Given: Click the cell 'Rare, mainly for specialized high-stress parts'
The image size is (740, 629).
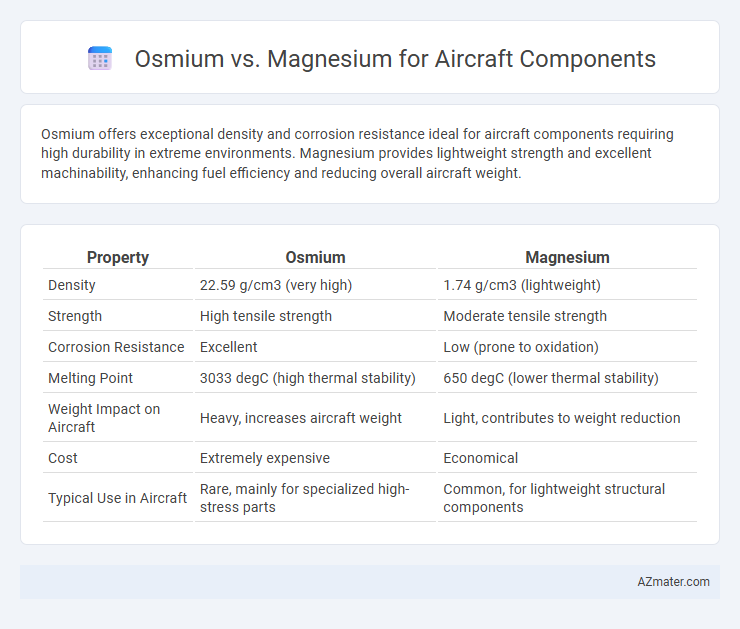Looking at the screenshot, I should tap(304, 498).
